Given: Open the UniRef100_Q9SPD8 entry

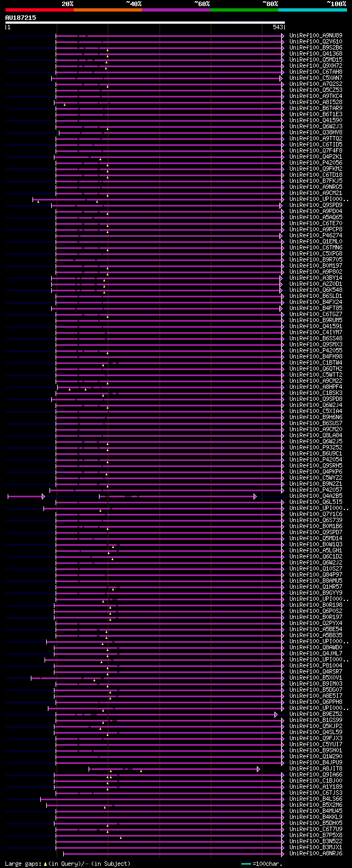Looking at the screenshot, I should 316,399.
